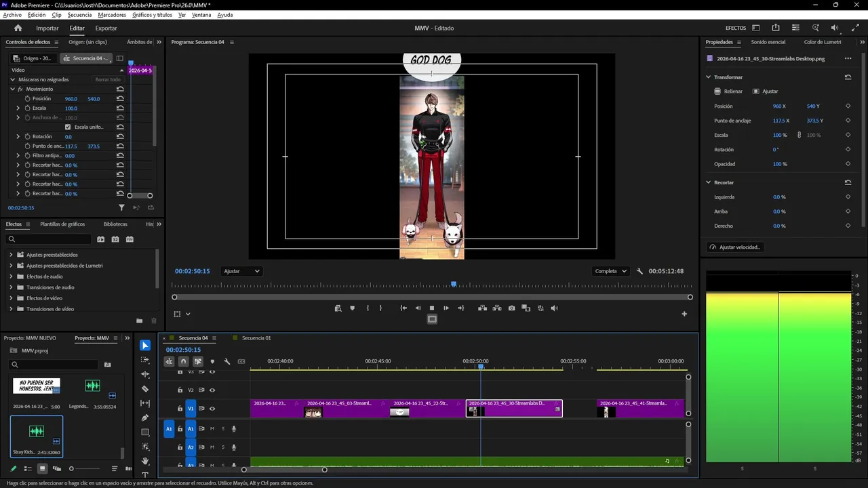Mute audio track A1
This screenshot has height=488, width=868.
click(x=212, y=428)
